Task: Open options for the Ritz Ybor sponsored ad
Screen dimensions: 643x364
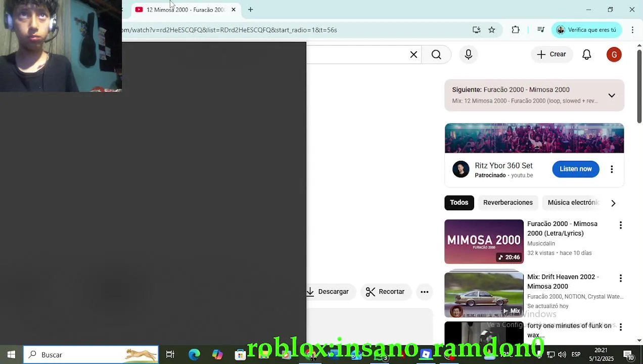Action: point(612,169)
